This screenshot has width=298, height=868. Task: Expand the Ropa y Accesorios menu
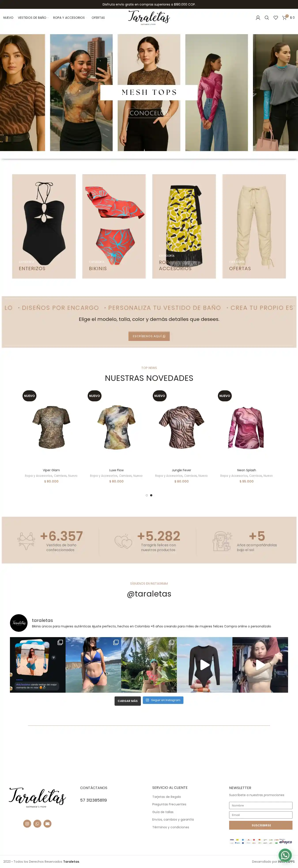tap(70, 18)
